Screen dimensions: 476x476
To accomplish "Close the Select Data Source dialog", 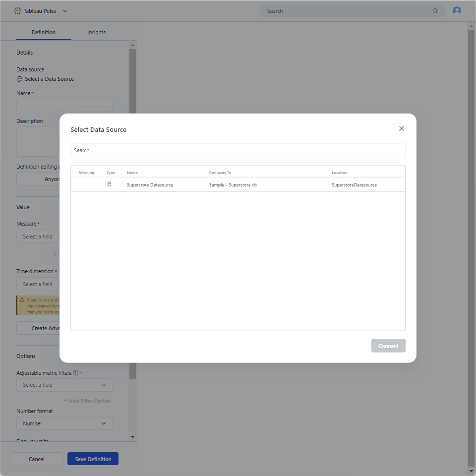I will 401,128.
